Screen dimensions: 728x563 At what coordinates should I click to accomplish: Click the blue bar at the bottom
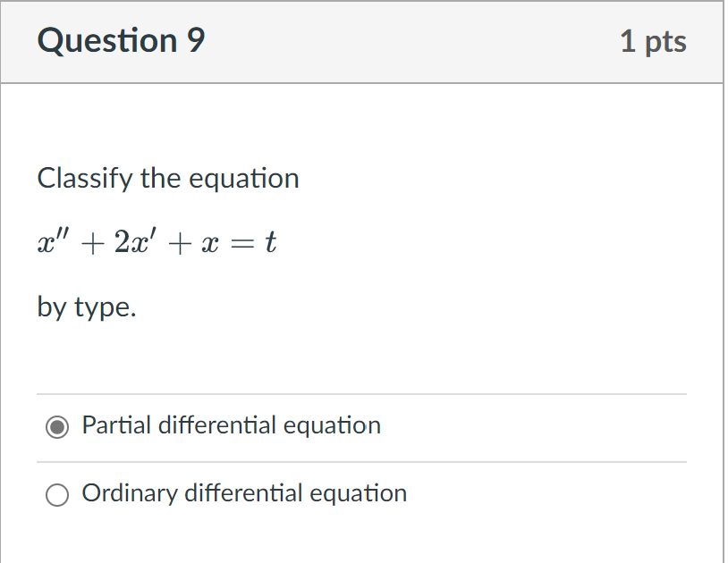coord(358,560)
